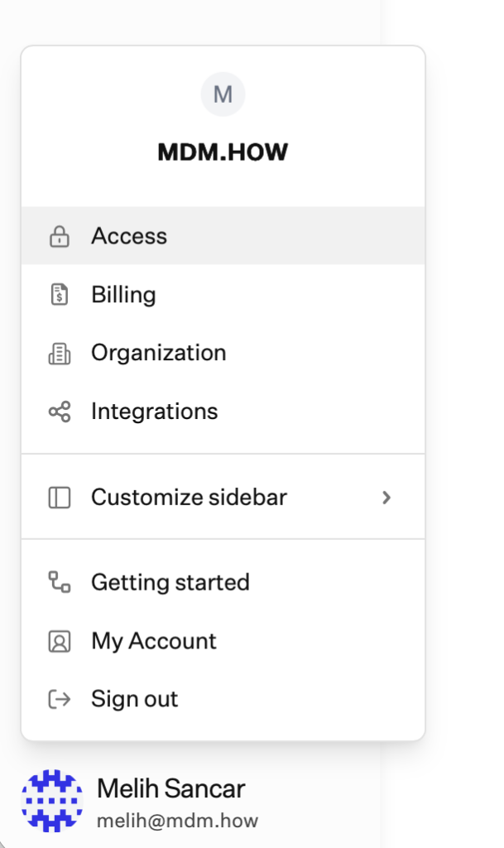
Task: Open Organization settings
Action: pyautogui.click(x=223, y=353)
